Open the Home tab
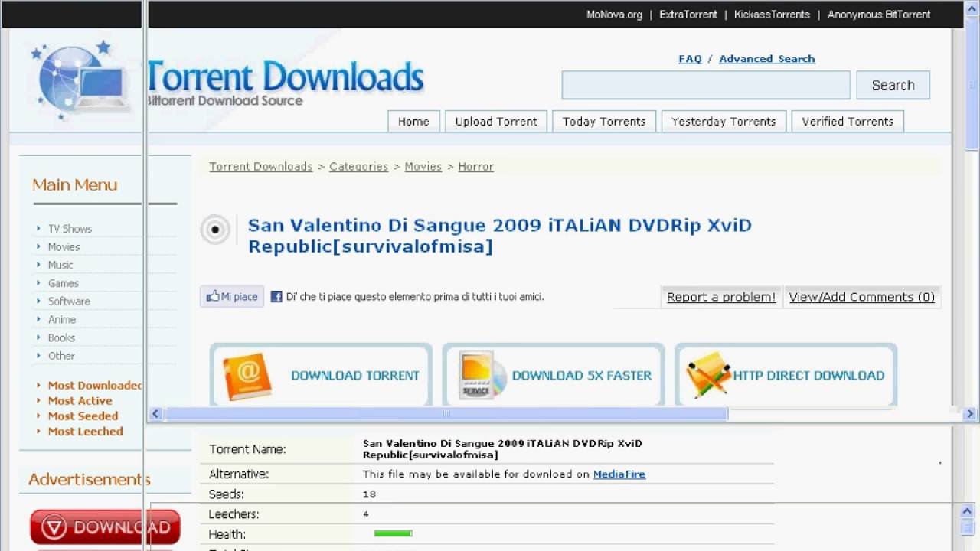This screenshot has height=551, width=980. (413, 122)
